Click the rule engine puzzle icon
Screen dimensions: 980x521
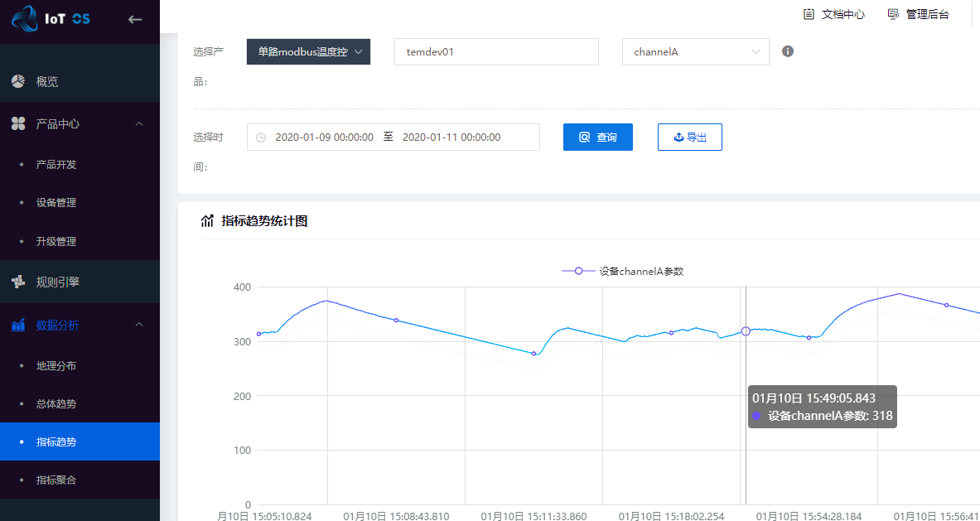[18, 282]
